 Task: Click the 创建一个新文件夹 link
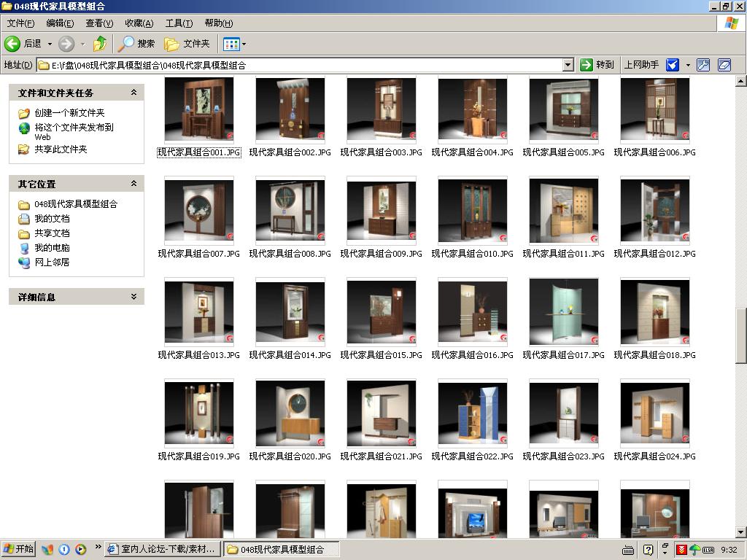[x=69, y=113]
